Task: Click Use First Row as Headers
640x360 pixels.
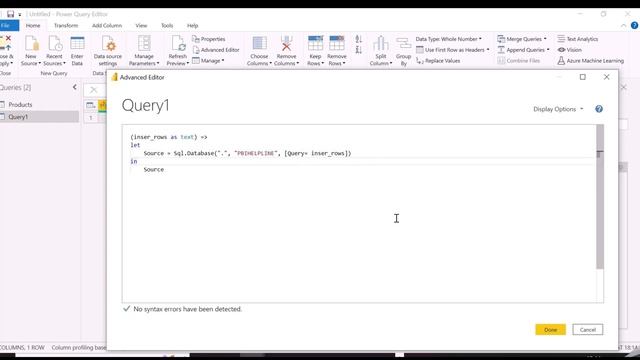Action: [452, 50]
